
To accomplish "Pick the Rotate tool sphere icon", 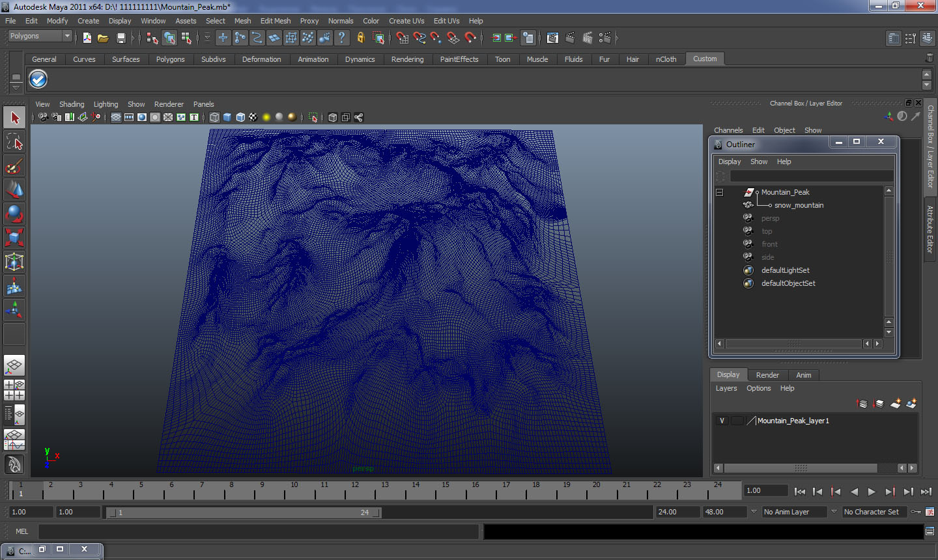I will point(14,214).
